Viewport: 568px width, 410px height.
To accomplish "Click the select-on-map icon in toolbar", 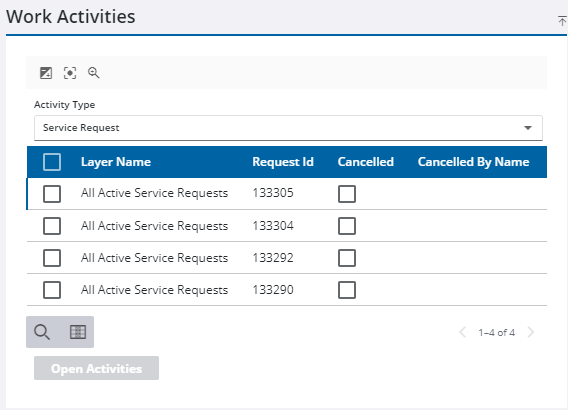I will coord(46,73).
